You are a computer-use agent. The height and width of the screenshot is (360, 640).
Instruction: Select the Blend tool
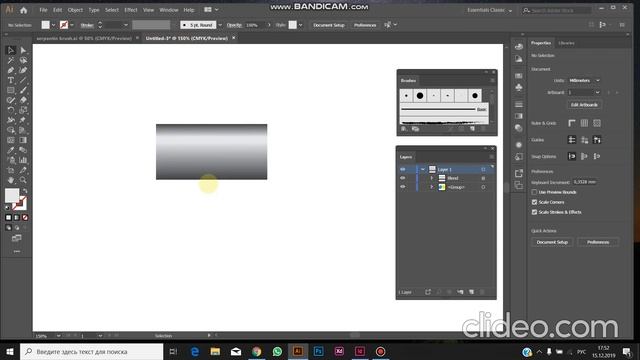[23, 150]
